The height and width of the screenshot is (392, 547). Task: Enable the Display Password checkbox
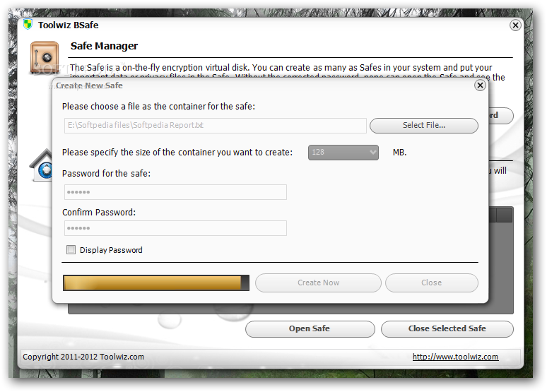[x=71, y=250]
